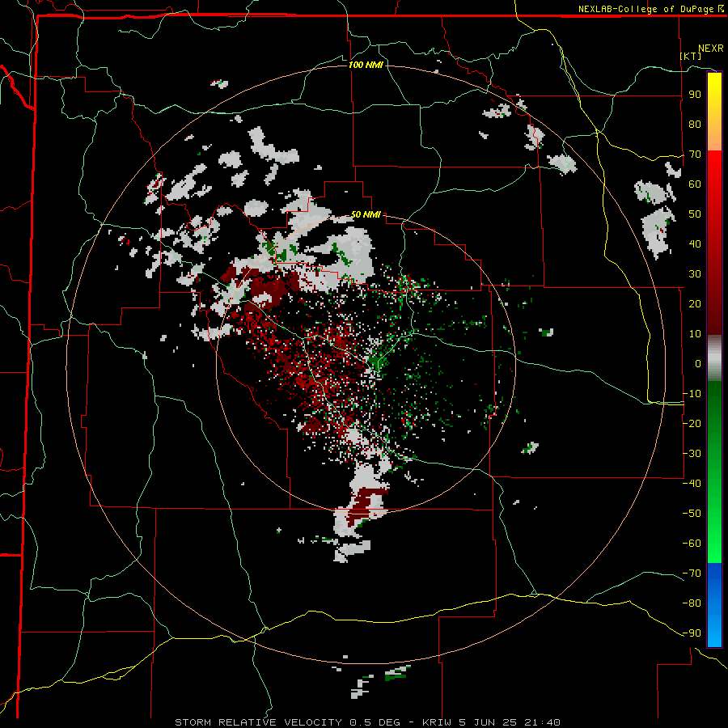
Task: Click the 0 tick label on the velocity scale
Action: [x=698, y=364]
